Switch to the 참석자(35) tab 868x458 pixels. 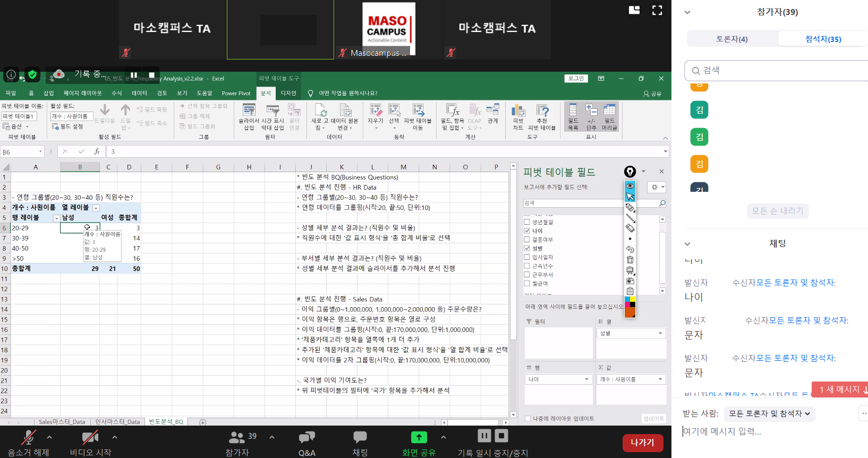[823, 39]
